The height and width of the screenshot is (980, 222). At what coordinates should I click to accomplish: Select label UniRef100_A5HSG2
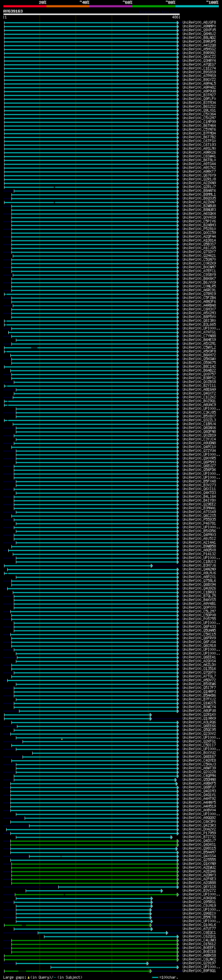[x=199, y=49]
